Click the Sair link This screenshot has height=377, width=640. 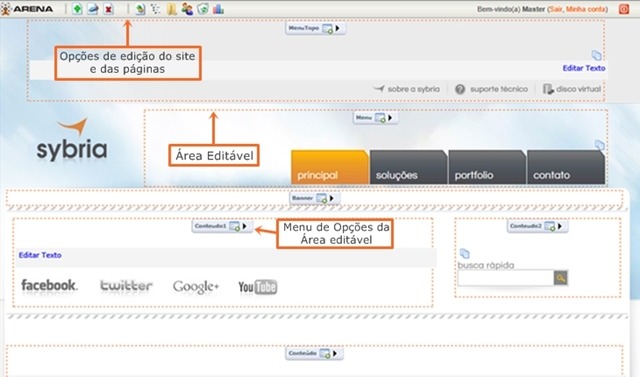coord(556,9)
